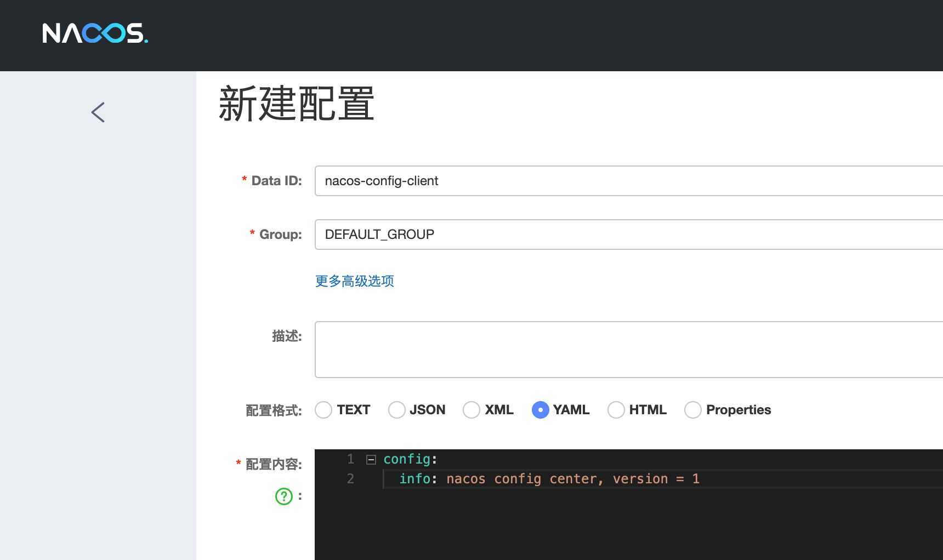Click line number 2 in editor gutter
The width and height of the screenshot is (943, 560).
[350, 479]
